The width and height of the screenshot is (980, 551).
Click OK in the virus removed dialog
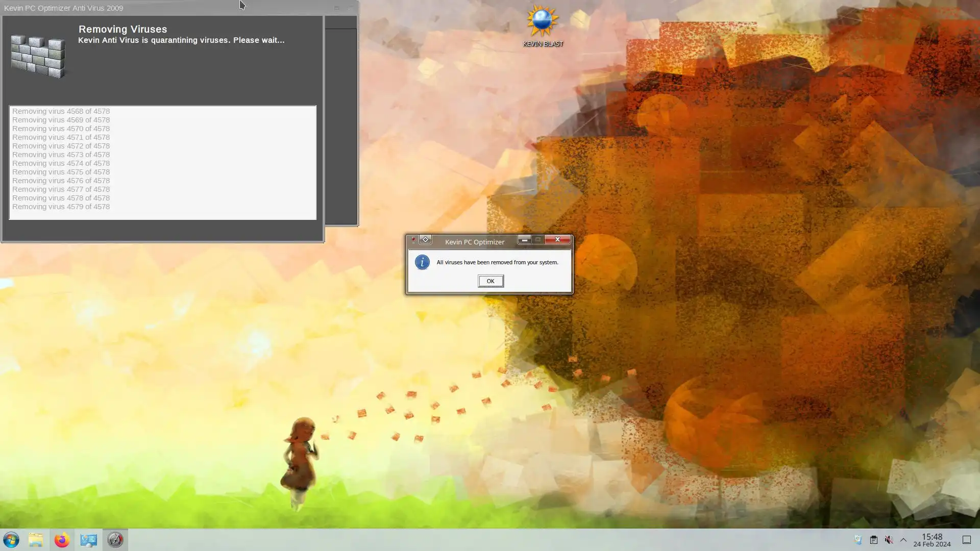coord(491,281)
